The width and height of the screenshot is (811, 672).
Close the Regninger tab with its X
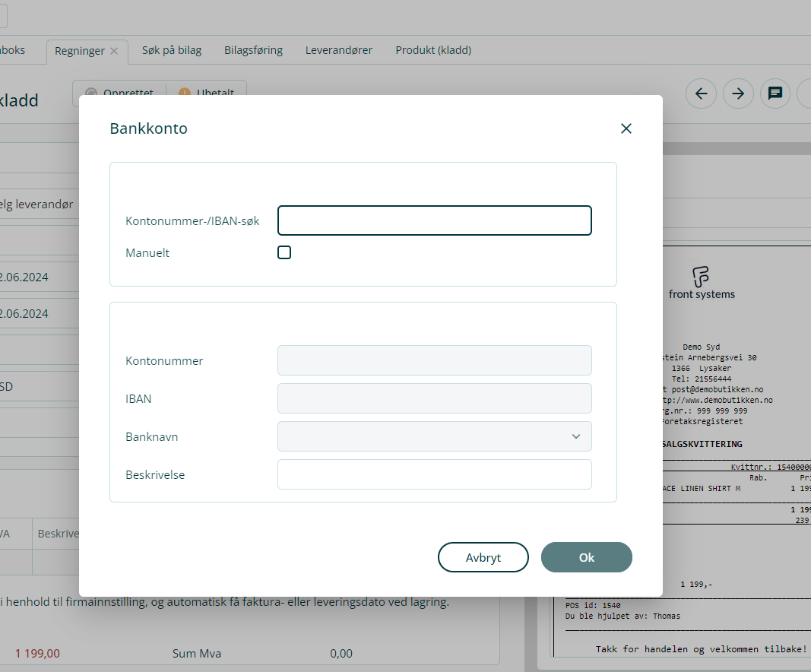(114, 51)
